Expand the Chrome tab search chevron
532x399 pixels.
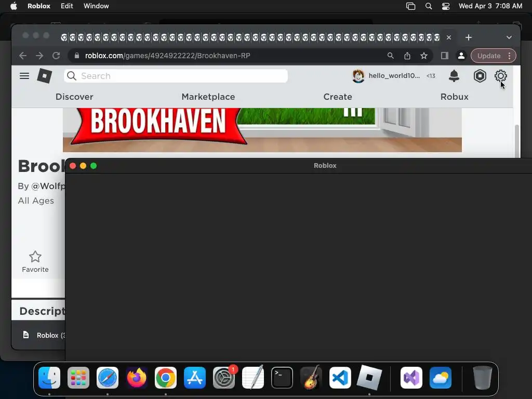click(509, 37)
